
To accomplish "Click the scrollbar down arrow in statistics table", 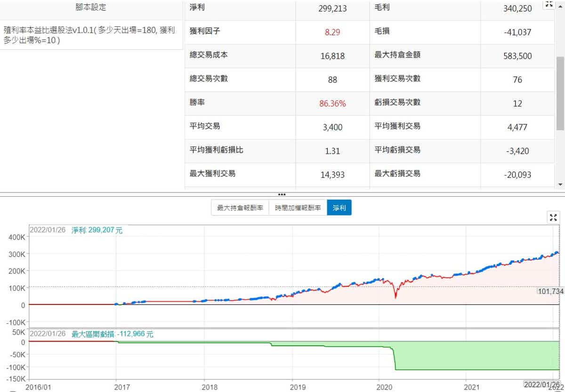I will coord(560,184).
